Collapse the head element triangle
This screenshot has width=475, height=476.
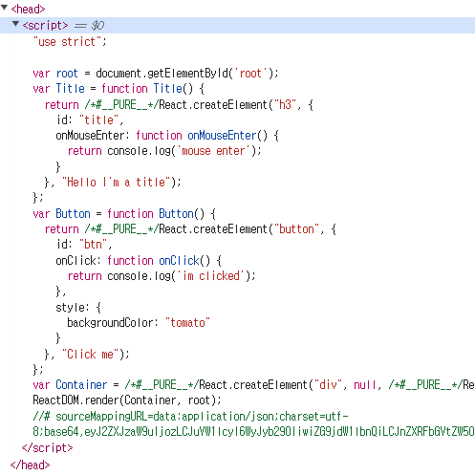(x=4, y=8)
